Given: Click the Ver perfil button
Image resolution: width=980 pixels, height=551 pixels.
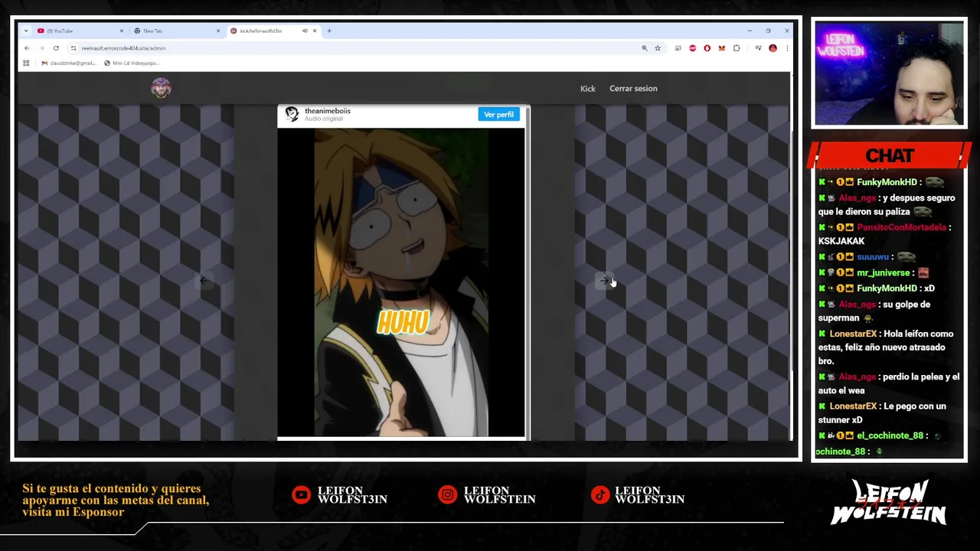Looking at the screenshot, I should 498,115.
